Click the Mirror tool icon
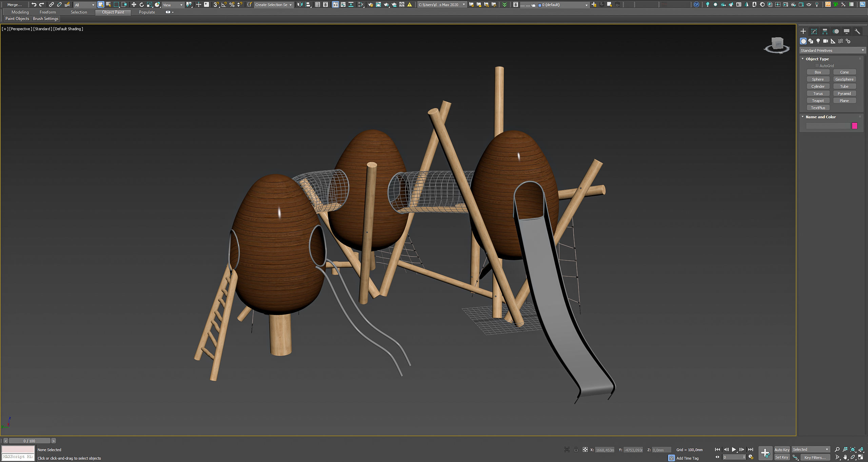868x462 pixels. [300, 4]
